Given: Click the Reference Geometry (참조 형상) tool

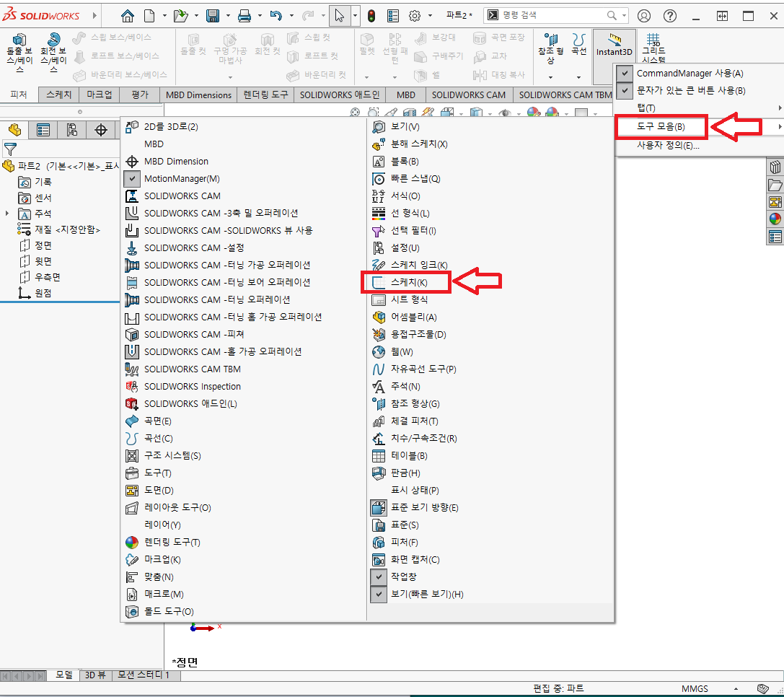Looking at the screenshot, I should coord(550,48).
